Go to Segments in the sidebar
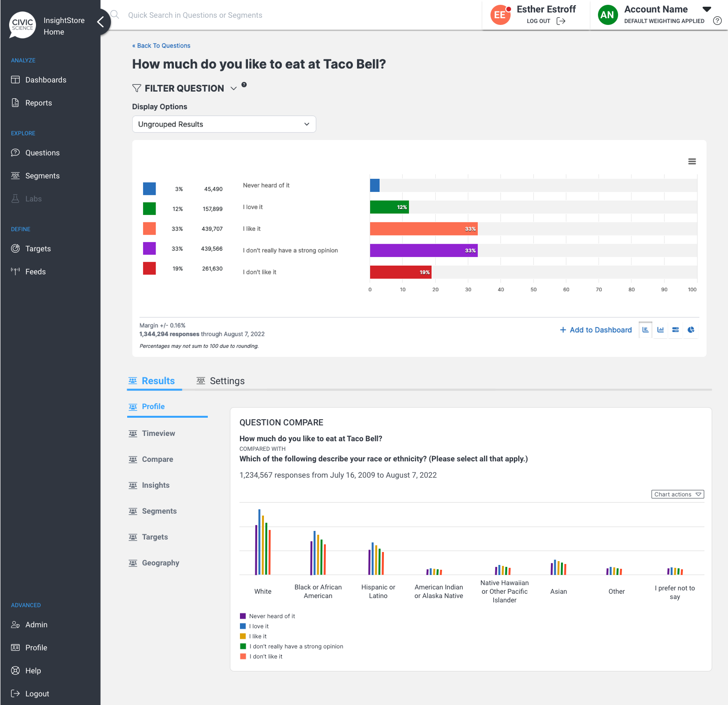The image size is (728, 705). (x=36, y=176)
